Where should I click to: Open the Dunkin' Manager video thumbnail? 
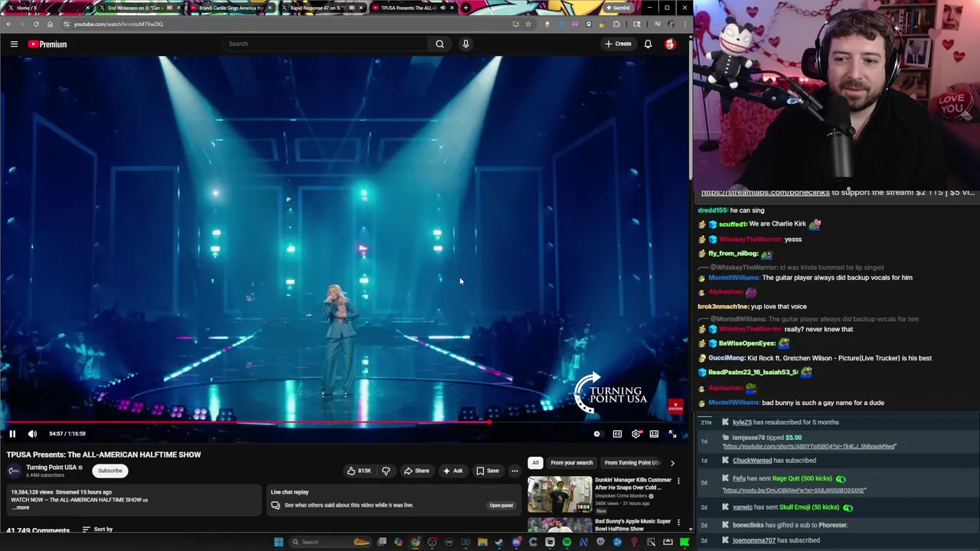coord(560,494)
